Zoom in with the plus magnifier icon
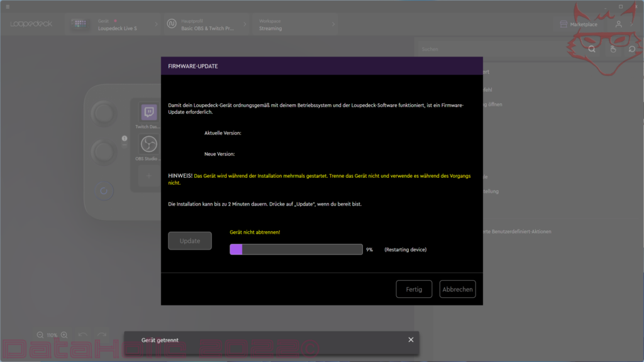The height and width of the screenshot is (362, 644). 64,335
